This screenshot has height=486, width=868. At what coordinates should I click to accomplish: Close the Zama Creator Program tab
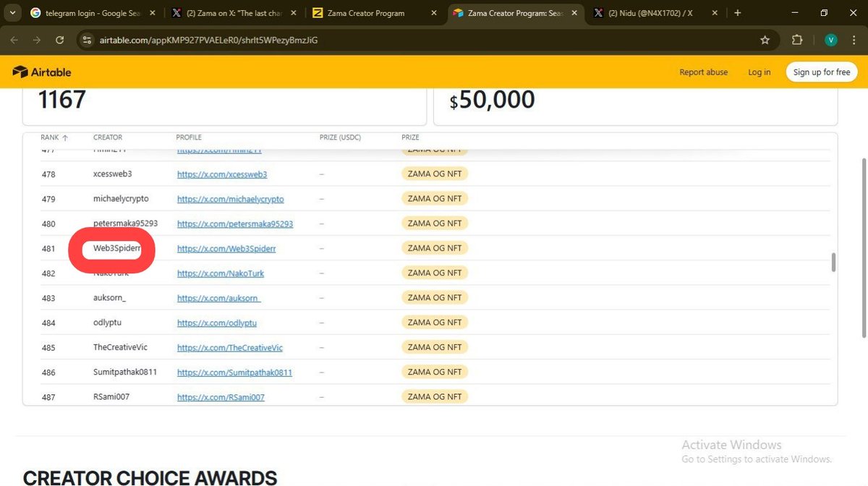433,13
